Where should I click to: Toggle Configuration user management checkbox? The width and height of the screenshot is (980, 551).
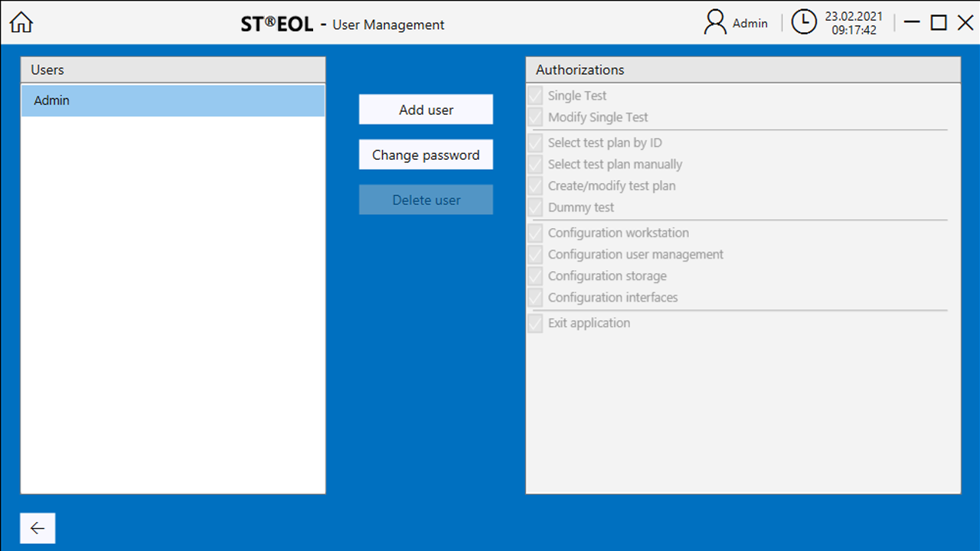[535, 255]
